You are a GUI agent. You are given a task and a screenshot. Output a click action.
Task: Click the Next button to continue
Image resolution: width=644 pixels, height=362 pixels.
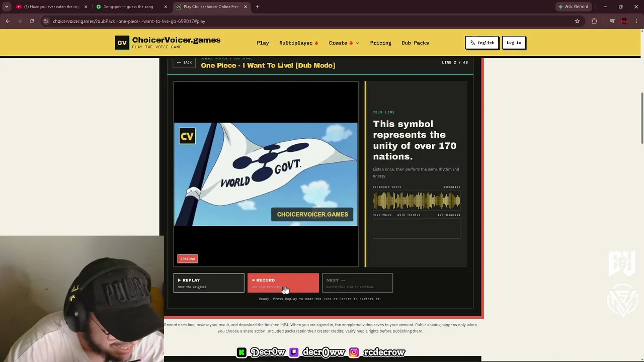point(357,283)
